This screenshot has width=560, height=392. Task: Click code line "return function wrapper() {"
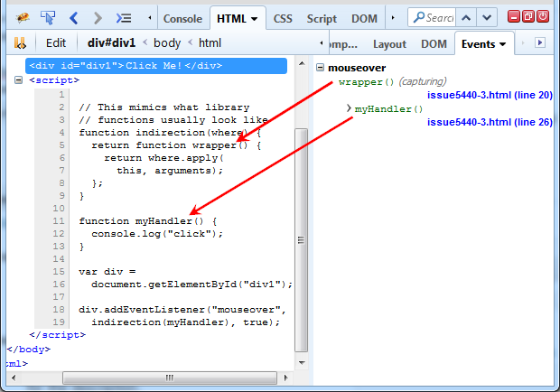click(x=176, y=145)
